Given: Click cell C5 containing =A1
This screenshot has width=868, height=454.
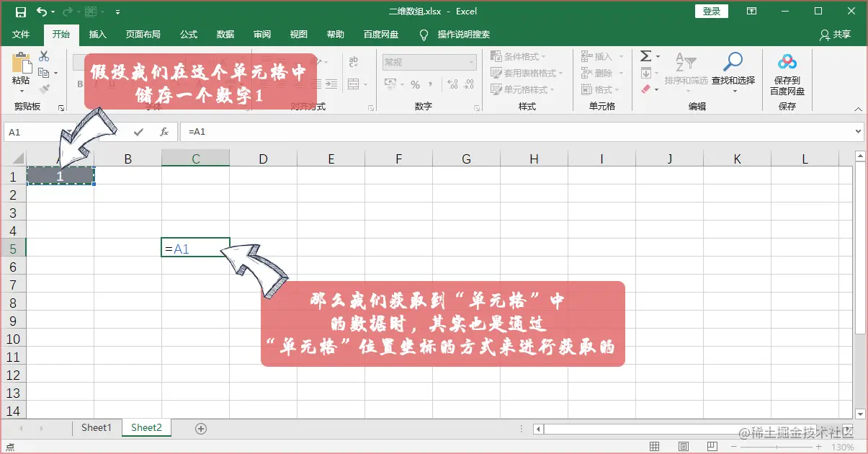Looking at the screenshot, I should coord(195,249).
